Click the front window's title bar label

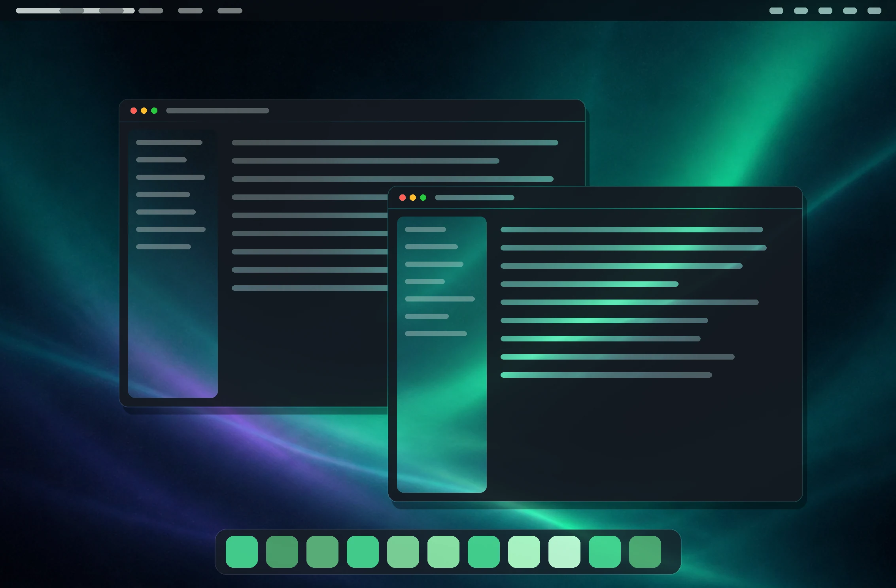[474, 198]
